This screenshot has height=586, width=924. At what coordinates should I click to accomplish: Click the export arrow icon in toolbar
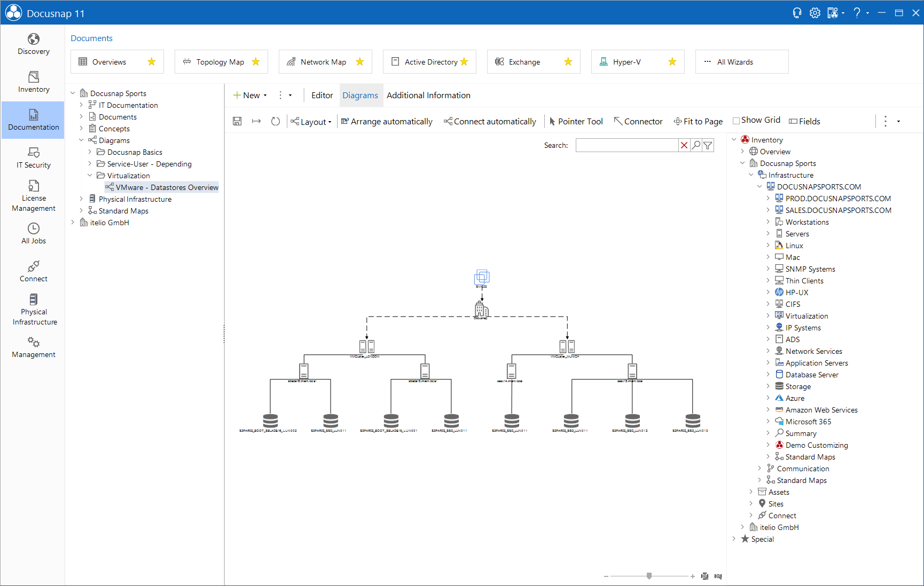click(x=256, y=121)
